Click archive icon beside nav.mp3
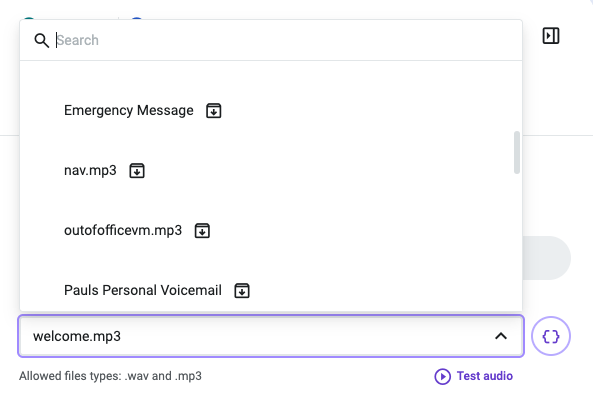 137,171
